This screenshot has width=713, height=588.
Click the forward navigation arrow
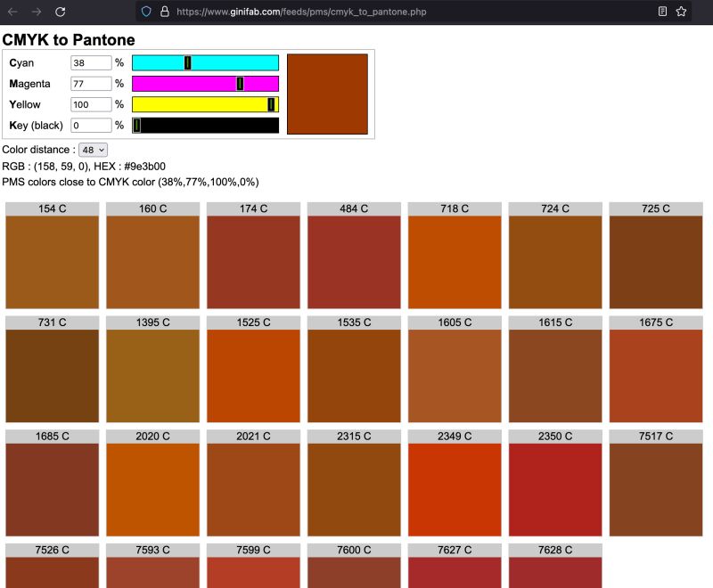click(36, 12)
